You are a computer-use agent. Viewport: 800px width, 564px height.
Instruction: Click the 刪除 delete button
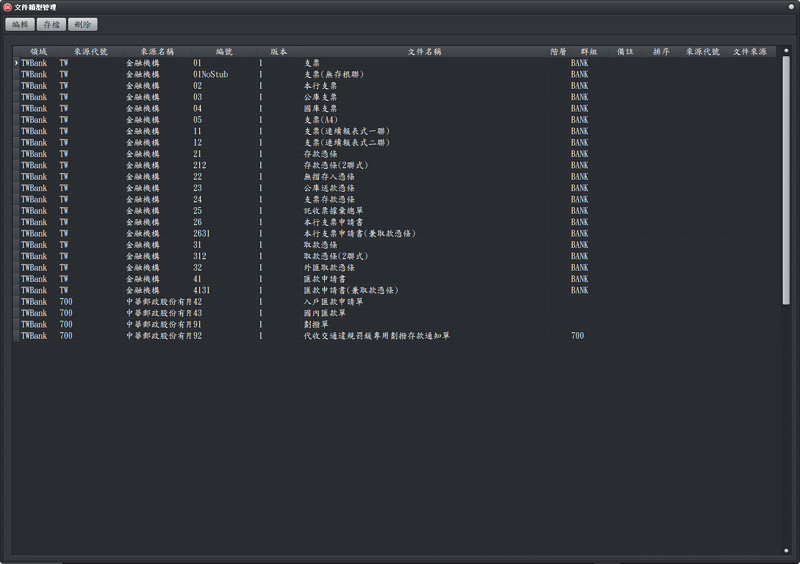83,24
